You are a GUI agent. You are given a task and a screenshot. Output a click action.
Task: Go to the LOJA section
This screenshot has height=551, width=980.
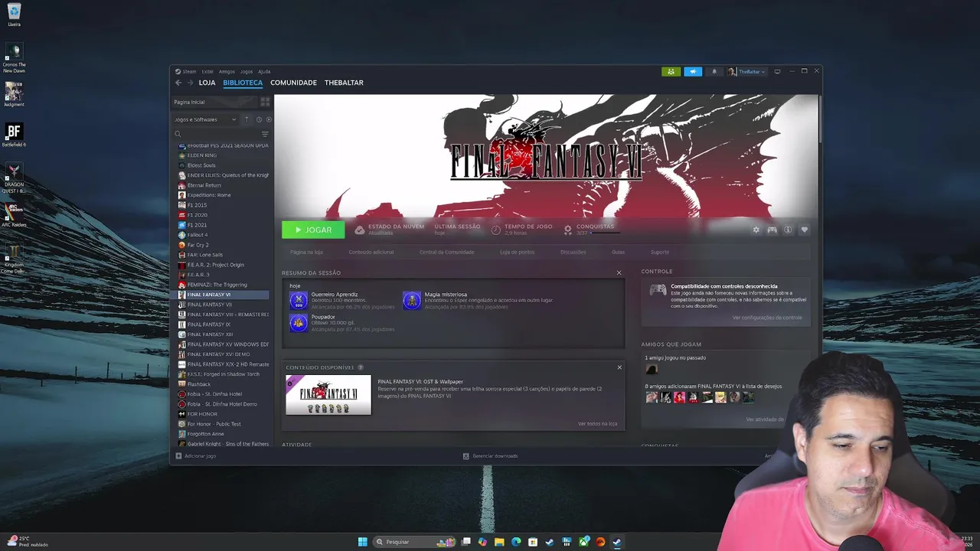click(207, 83)
